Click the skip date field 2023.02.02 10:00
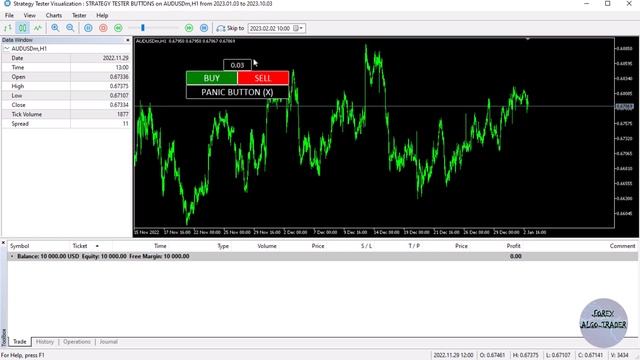Viewport: 640px width, 360px height. pyautogui.click(x=270, y=28)
